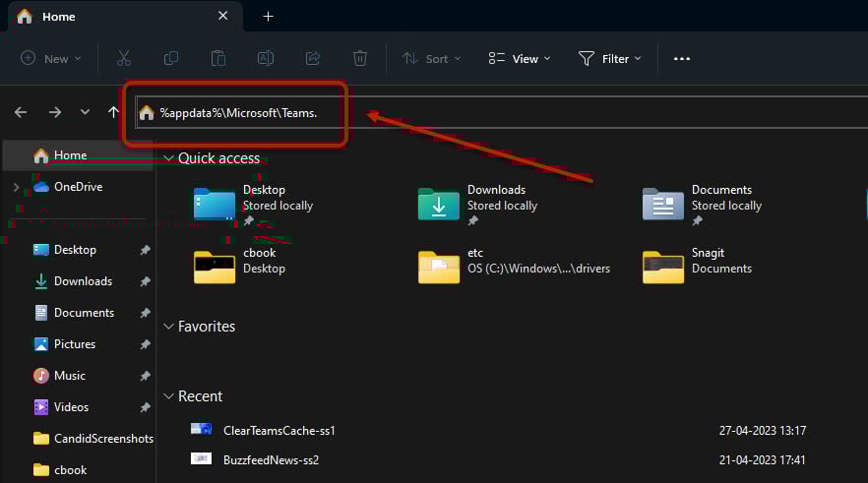This screenshot has height=483, width=868.
Task: Select Home in the navigation pane
Action: pos(78,155)
